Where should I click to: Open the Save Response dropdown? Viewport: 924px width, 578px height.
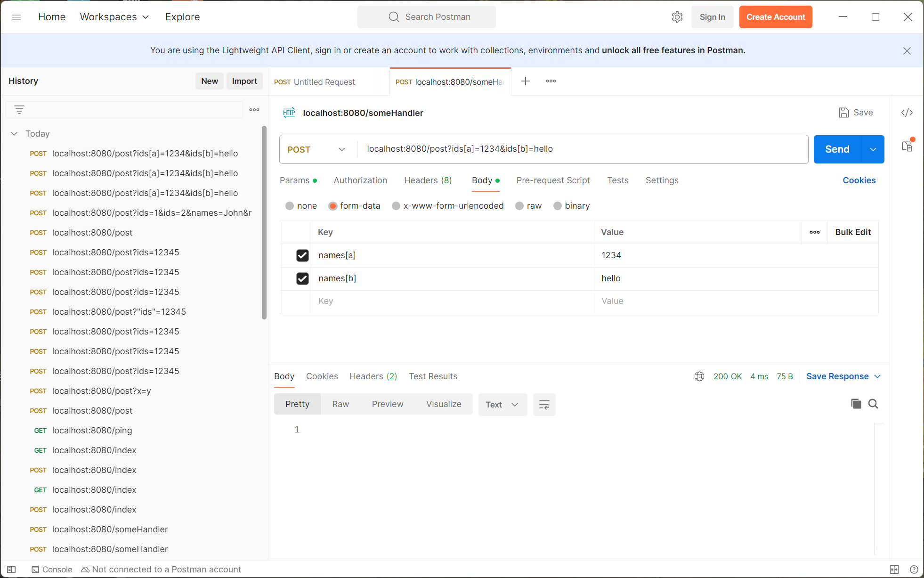click(843, 376)
